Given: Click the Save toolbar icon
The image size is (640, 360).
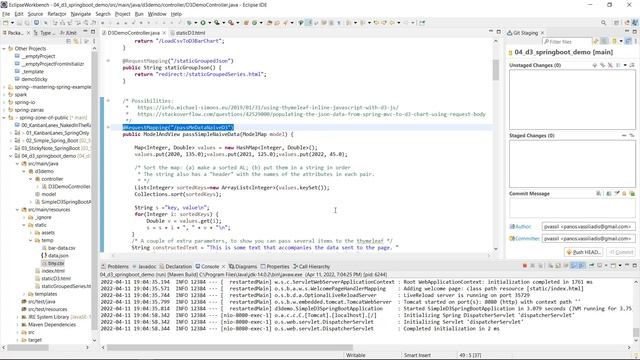Looking at the screenshot, I should point(19,23).
